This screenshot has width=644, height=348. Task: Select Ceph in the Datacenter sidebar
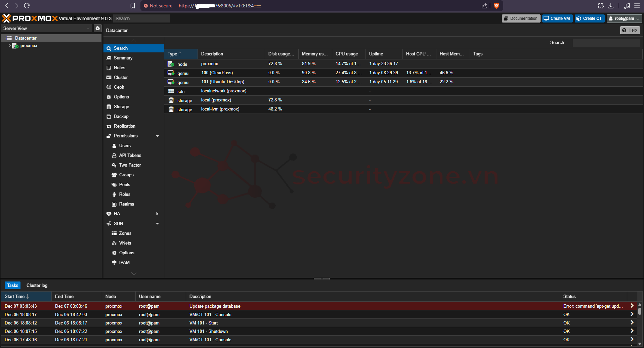(119, 87)
